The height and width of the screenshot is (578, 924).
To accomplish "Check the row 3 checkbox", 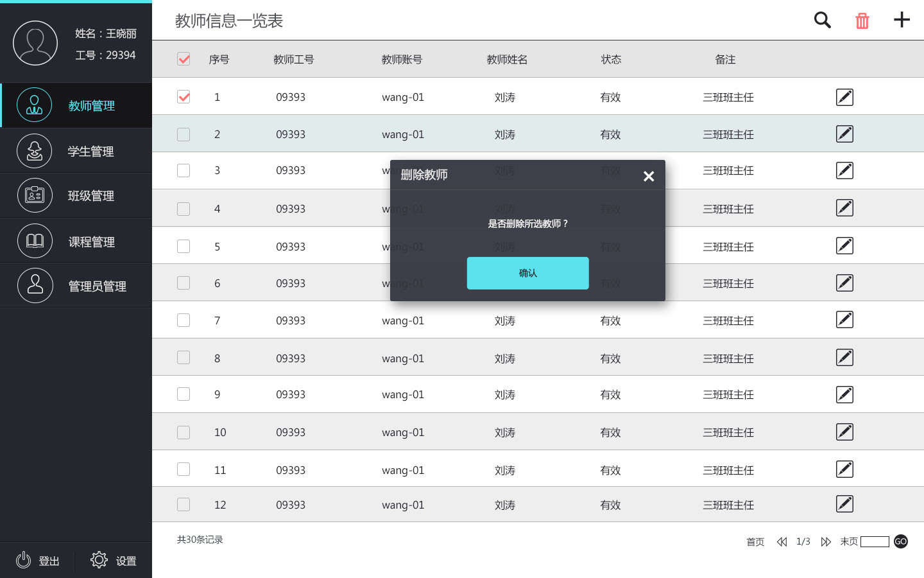I will (x=184, y=170).
